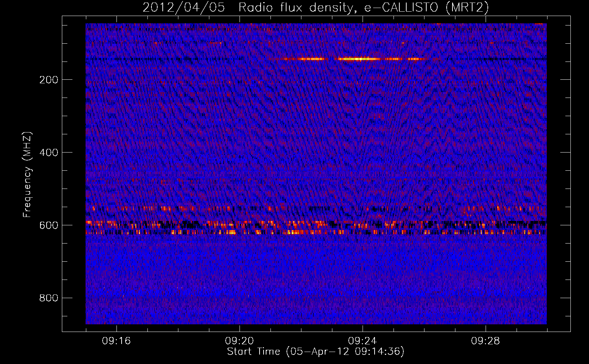
Task: Click the 09:16 time tick label
Action: 116,341
